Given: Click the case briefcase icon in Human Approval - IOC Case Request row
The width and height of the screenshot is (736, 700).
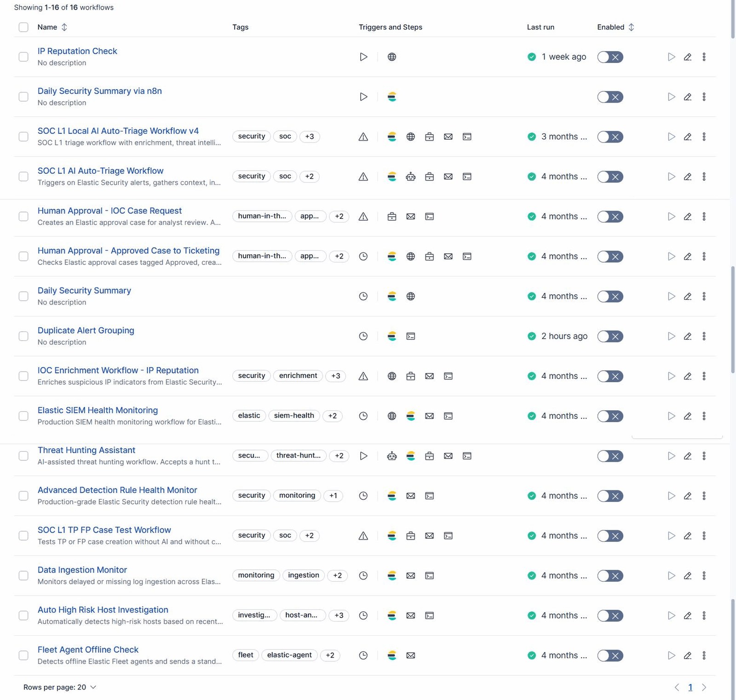Looking at the screenshot, I should (x=392, y=217).
